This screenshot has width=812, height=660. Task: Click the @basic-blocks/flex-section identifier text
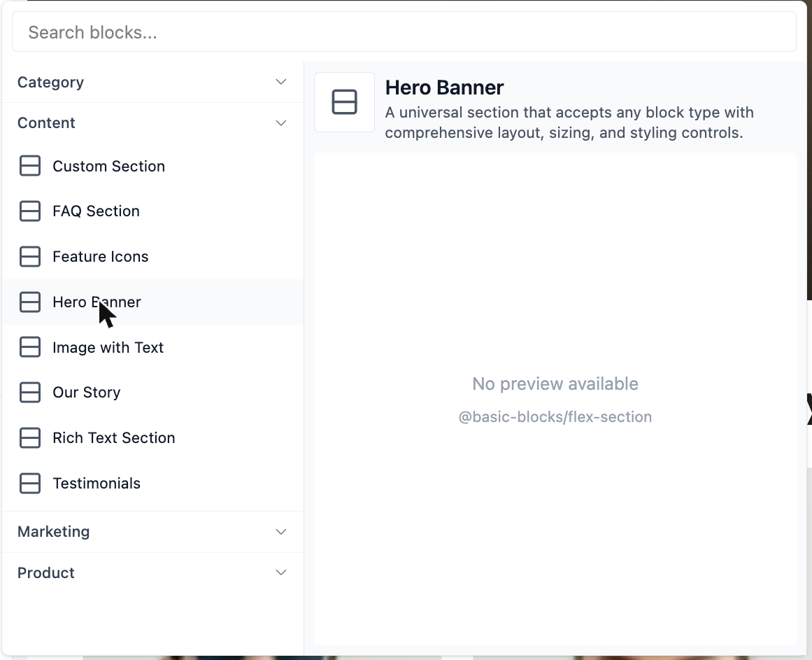[555, 417]
